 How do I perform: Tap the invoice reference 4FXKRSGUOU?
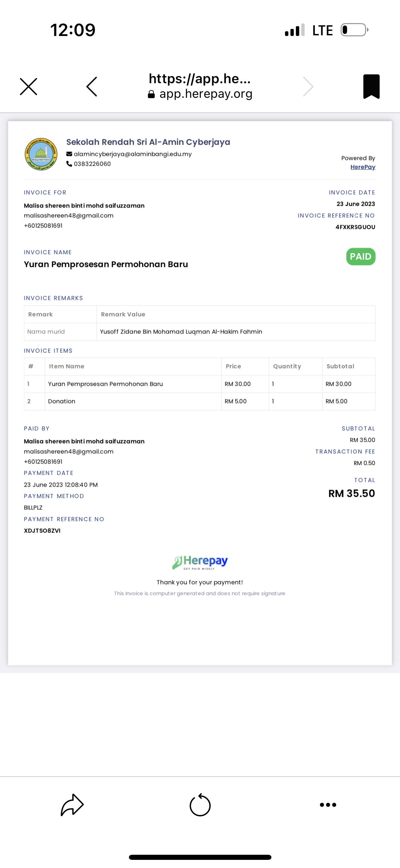click(x=355, y=227)
